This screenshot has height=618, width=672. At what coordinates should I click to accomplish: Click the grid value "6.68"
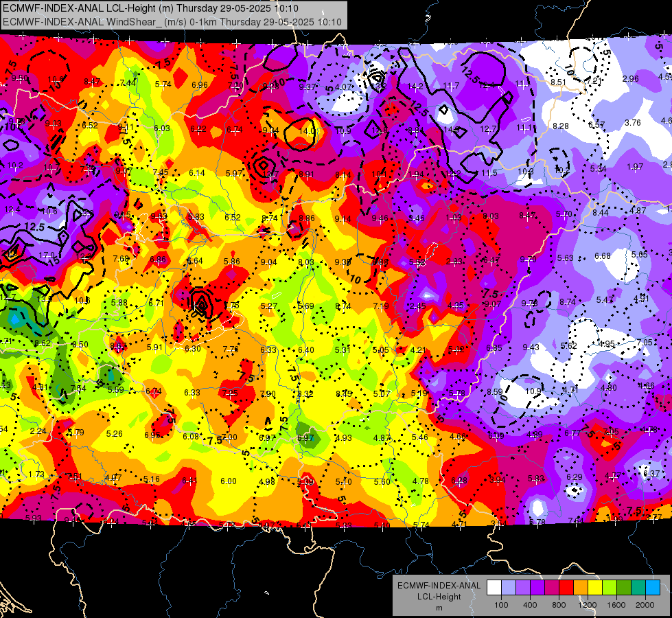tap(602, 256)
